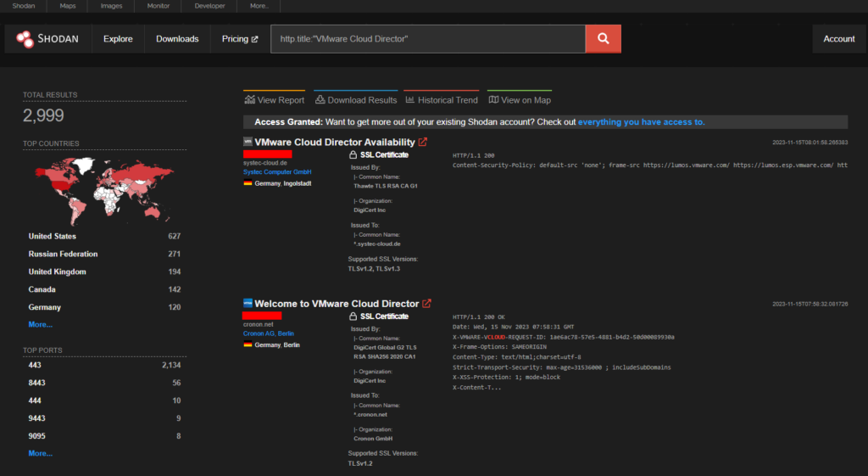Image resolution: width=868 pixels, height=476 pixels.
Task: Open the Monitor top menu item
Action: pyautogui.click(x=159, y=6)
